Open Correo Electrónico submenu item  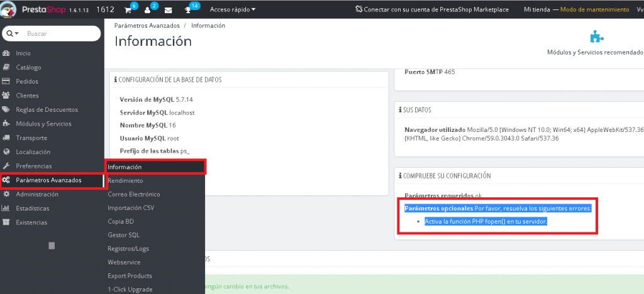(133, 194)
